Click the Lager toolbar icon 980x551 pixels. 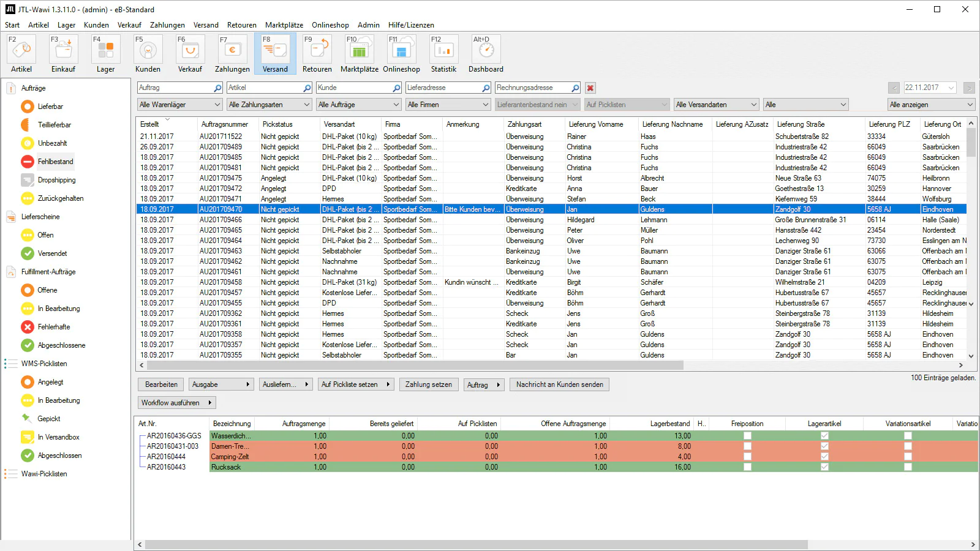pos(105,50)
